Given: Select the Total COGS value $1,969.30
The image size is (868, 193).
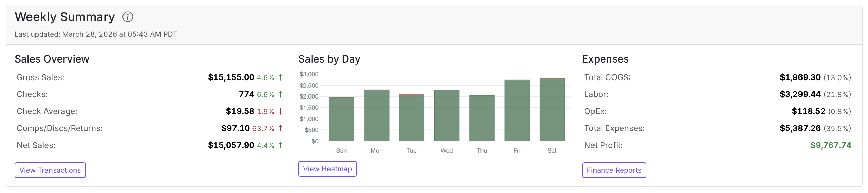Looking at the screenshot, I should click(x=800, y=77).
